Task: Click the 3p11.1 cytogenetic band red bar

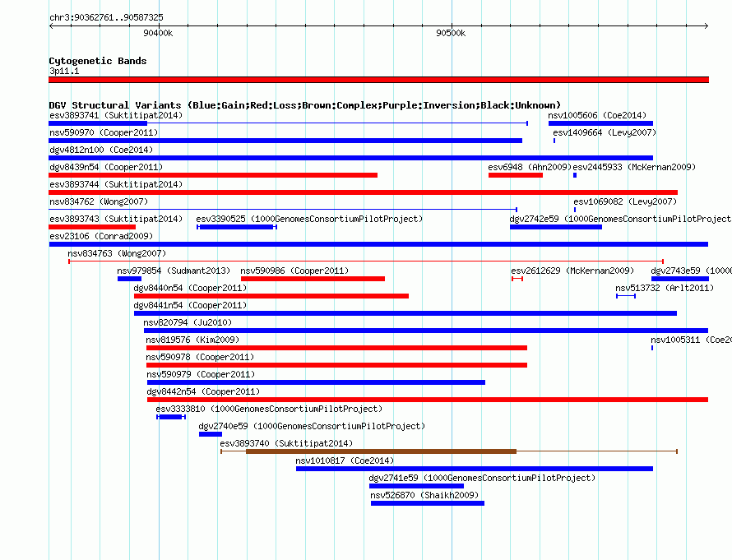Action: (378, 80)
